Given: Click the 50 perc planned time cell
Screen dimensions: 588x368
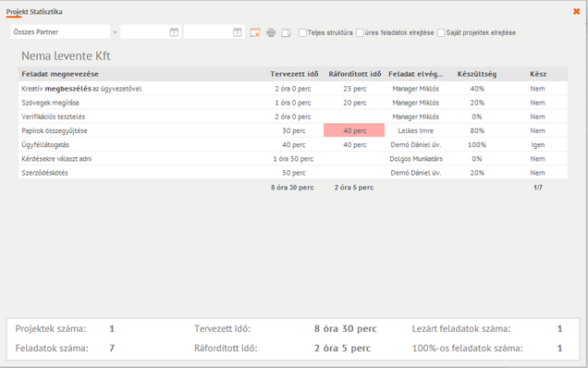Looking at the screenshot, I should coord(294,173).
